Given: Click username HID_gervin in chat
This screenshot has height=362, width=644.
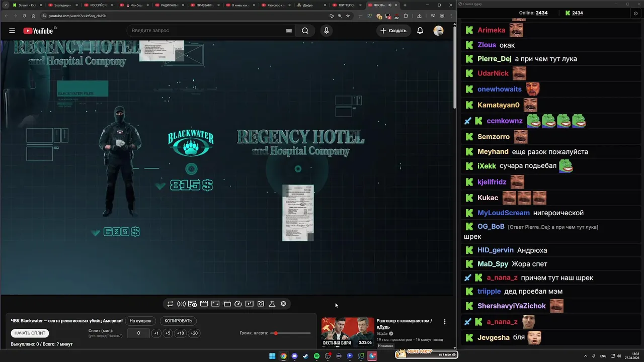Looking at the screenshot, I should click(496, 250).
